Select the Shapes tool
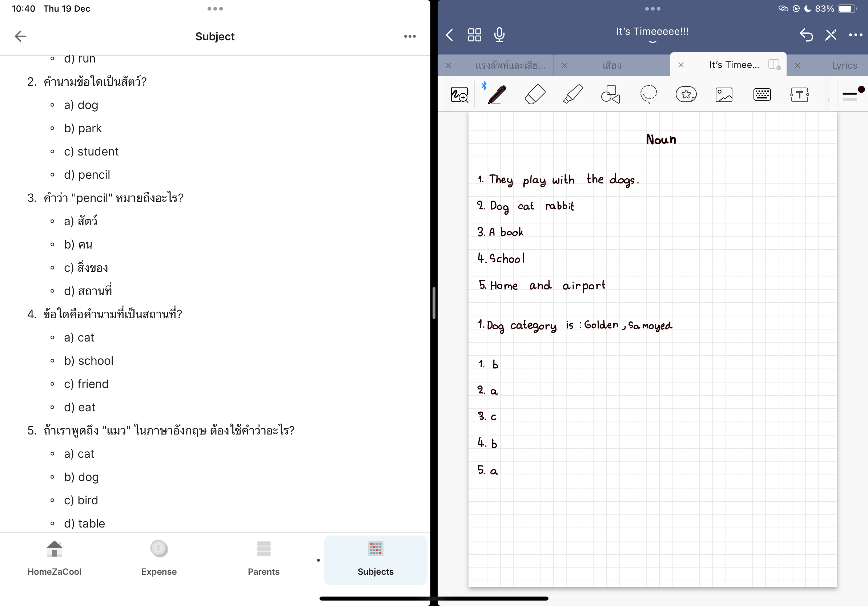Image resolution: width=868 pixels, height=606 pixels. 610,94
